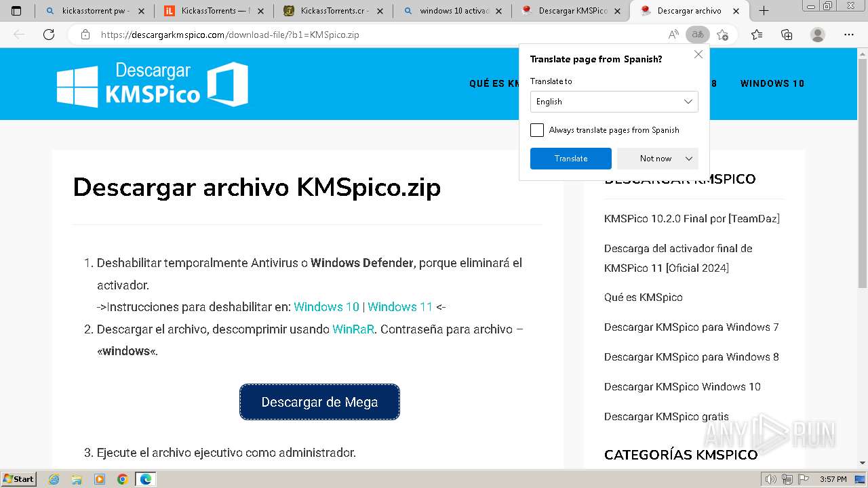Follow the WinRaR link
Viewport: 868px width, 488px height.
pyautogui.click(x=353, y=329)
